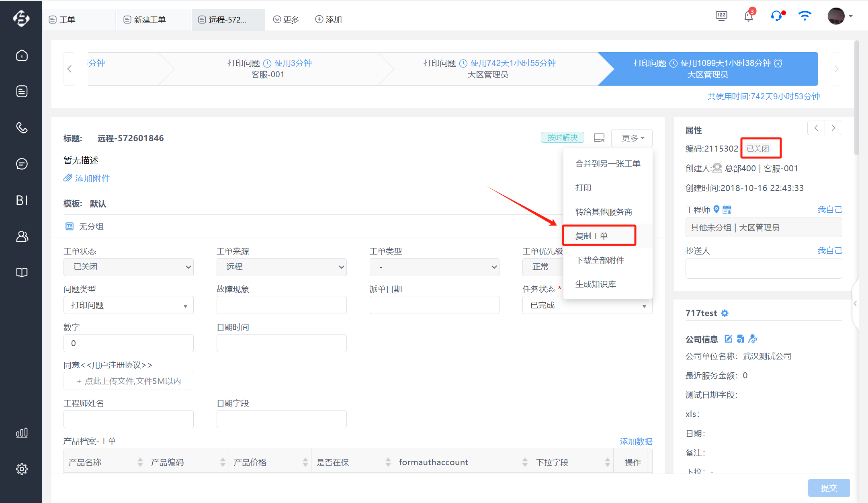
Task: Open the knowledge base book icon
Action: 22,273
